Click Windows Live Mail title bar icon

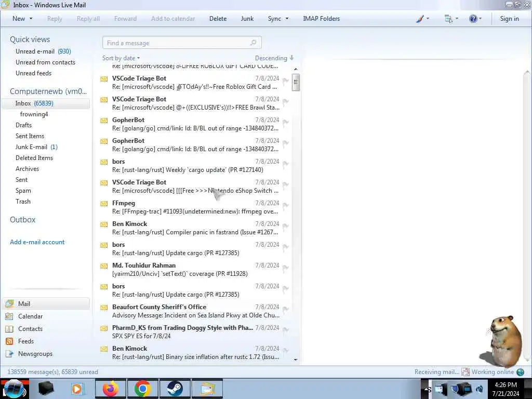(5, 5)
